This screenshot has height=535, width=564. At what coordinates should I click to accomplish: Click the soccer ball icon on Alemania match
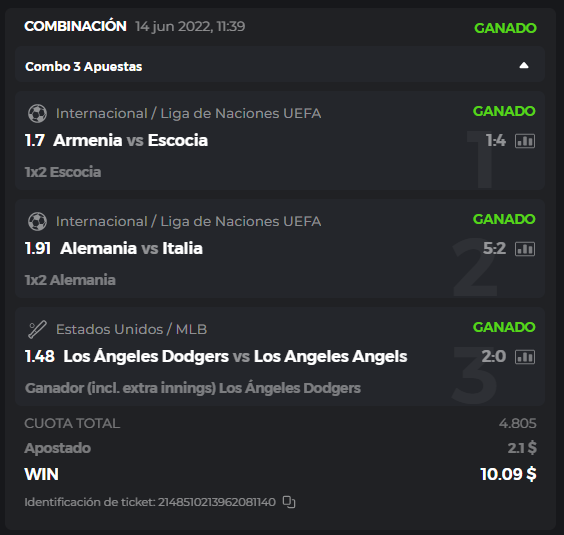(37, 221)
